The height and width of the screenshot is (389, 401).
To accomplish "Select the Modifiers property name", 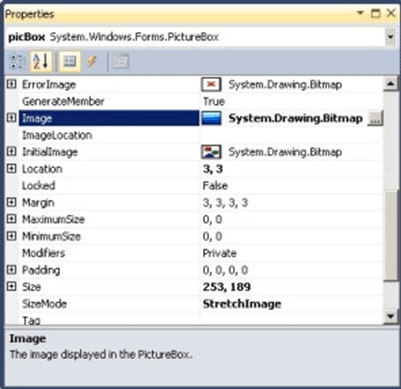I will coord(43,253).
